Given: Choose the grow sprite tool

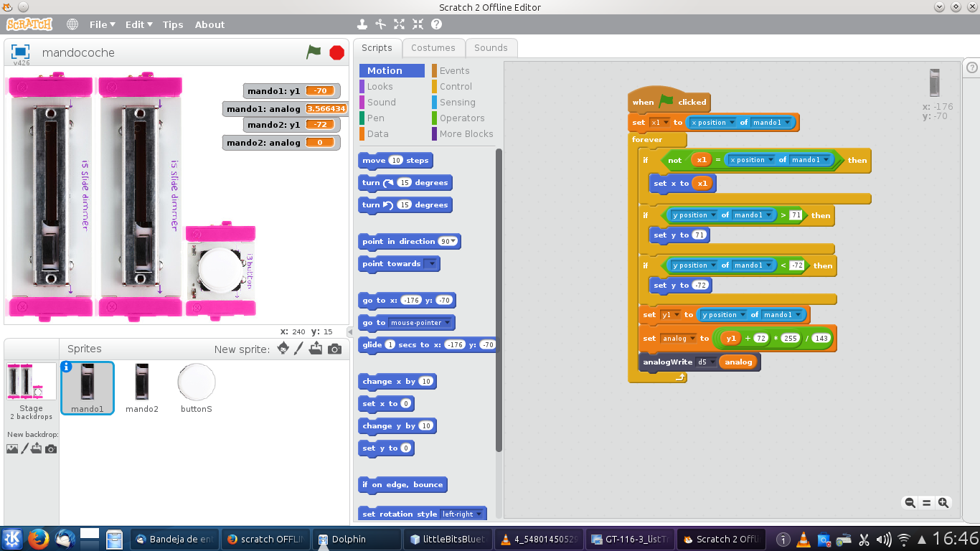Looking at the screenshot, I should tap(398, 24).
